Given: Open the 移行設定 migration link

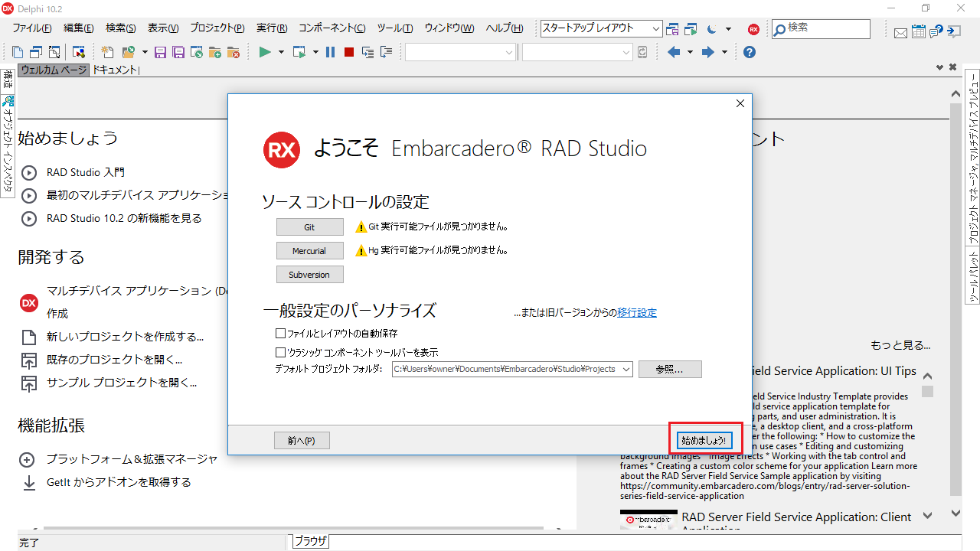Looking at the screenshot, I should click(637, 311).
